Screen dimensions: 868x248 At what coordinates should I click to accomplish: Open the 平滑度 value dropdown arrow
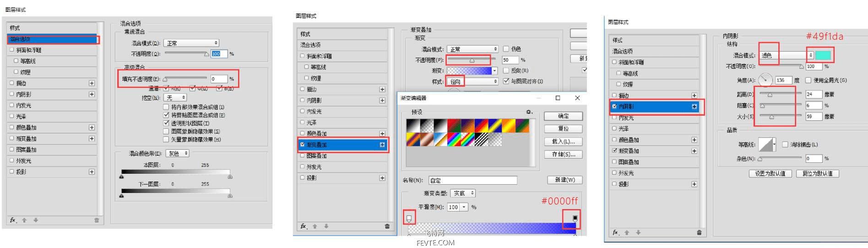(464, 207)
